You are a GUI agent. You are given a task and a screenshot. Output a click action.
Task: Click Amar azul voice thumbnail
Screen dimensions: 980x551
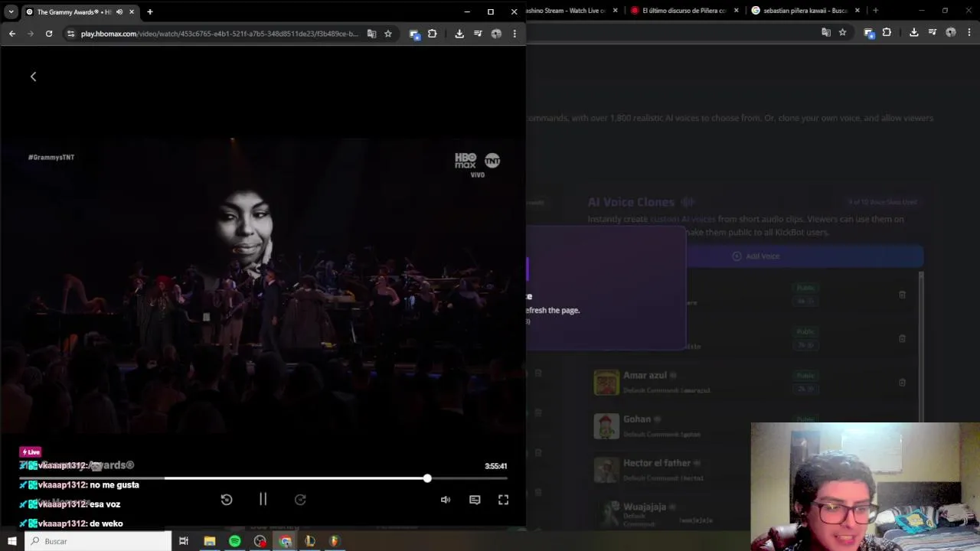pyautogui.click(x=606, y=382)
